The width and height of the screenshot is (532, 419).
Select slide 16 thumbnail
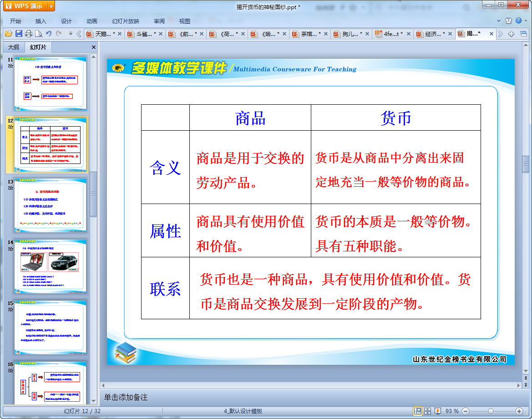(50, 383)
